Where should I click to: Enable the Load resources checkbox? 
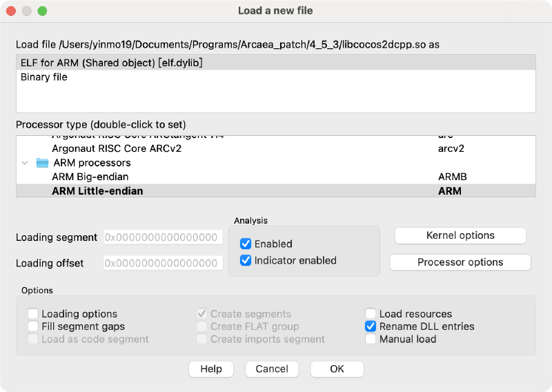point(371,314)
